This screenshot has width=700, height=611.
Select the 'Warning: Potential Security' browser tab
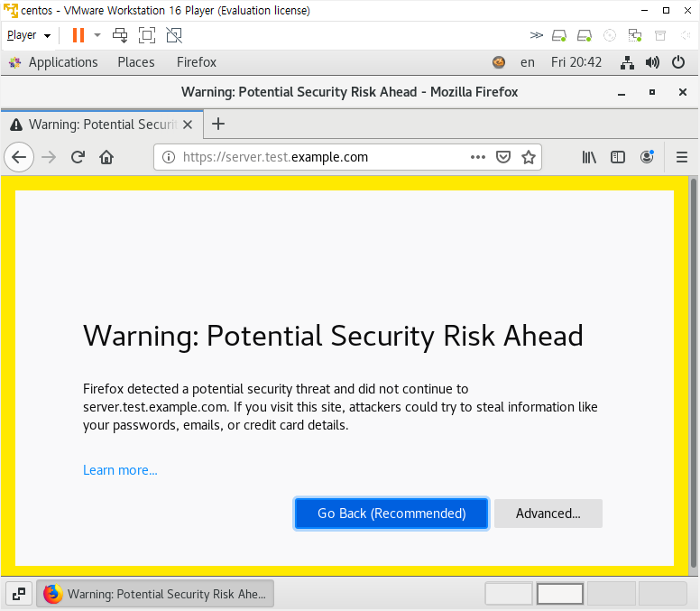(x=102, y=125)
